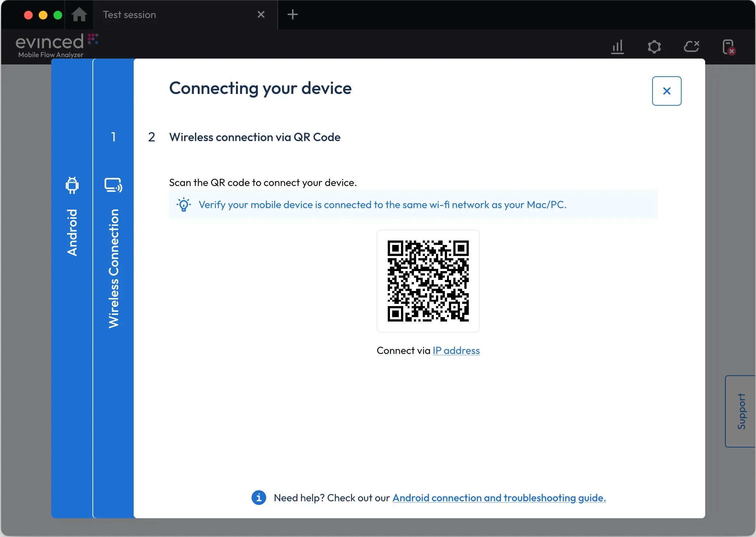This screenshot has height=537, width=756.
Task: Switch to the Test session tab
Action: (x=185, y=15)
